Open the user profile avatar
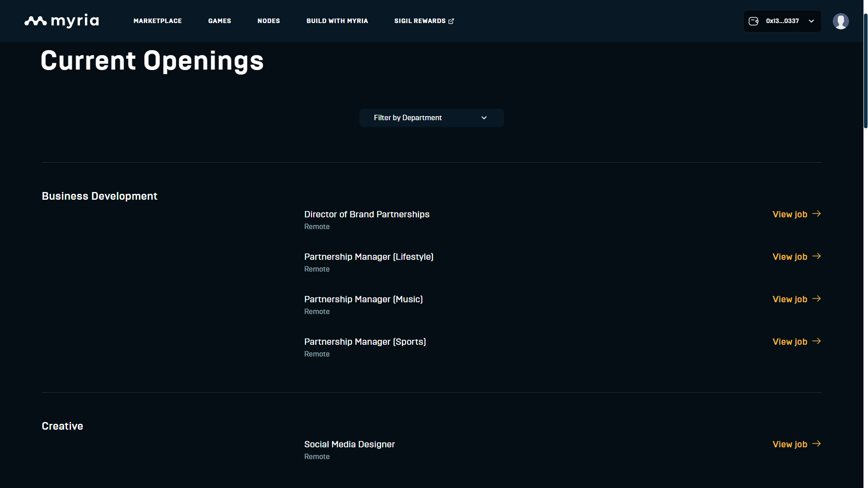Screen dimensions: 868x488 [840, 21]
